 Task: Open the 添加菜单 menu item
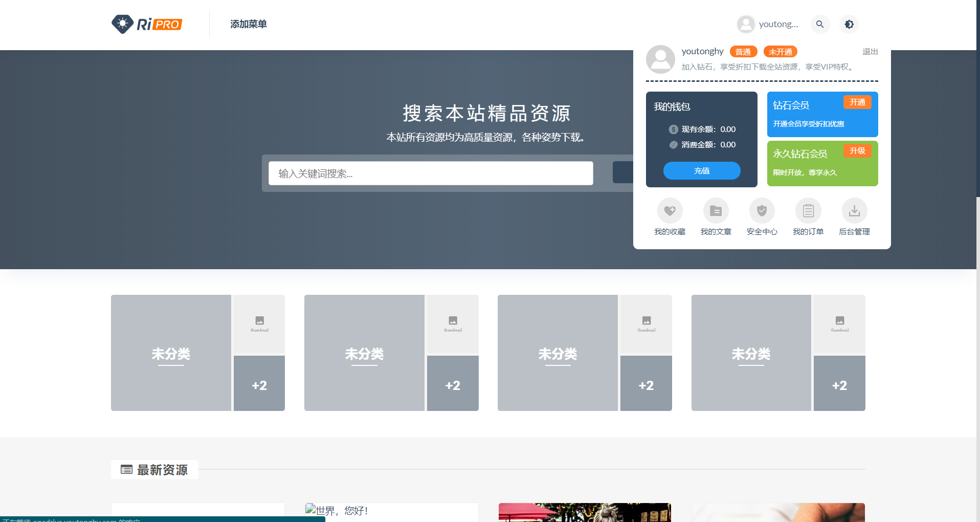point(249,24)
